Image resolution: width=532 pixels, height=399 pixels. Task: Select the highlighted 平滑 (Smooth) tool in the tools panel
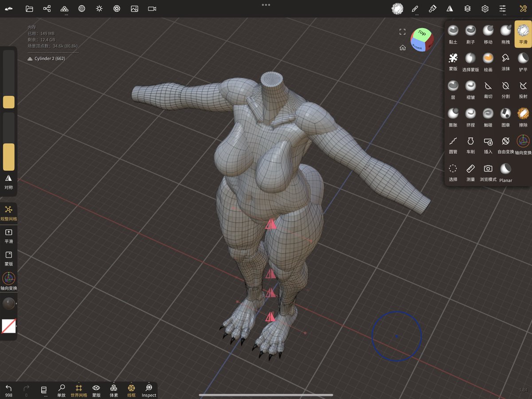click(523, 34)
